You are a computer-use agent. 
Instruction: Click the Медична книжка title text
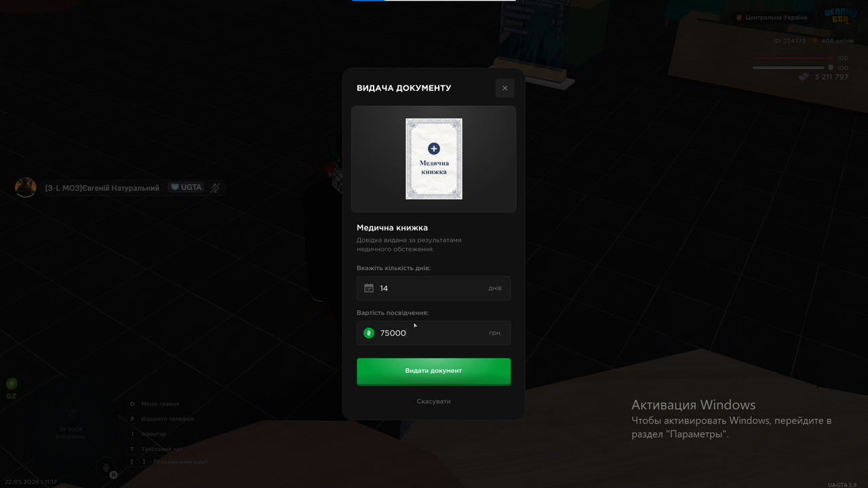click(393, 228)
